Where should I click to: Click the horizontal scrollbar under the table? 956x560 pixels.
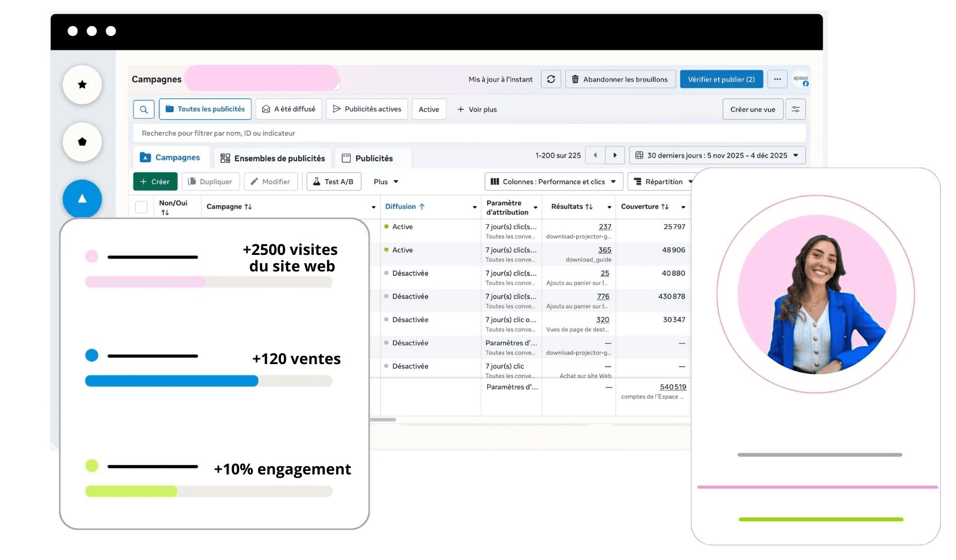point(383,420)
